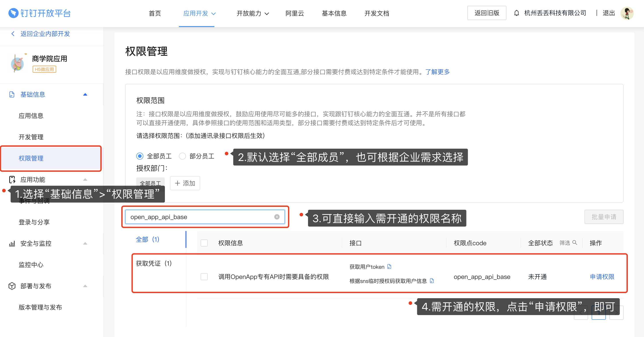Image resolution: width=644 pixels, height=337 pixels.
Task: Click the 调用OpenApp专有API时需要具备的权限 cell
Action: (x=273, y=277)
